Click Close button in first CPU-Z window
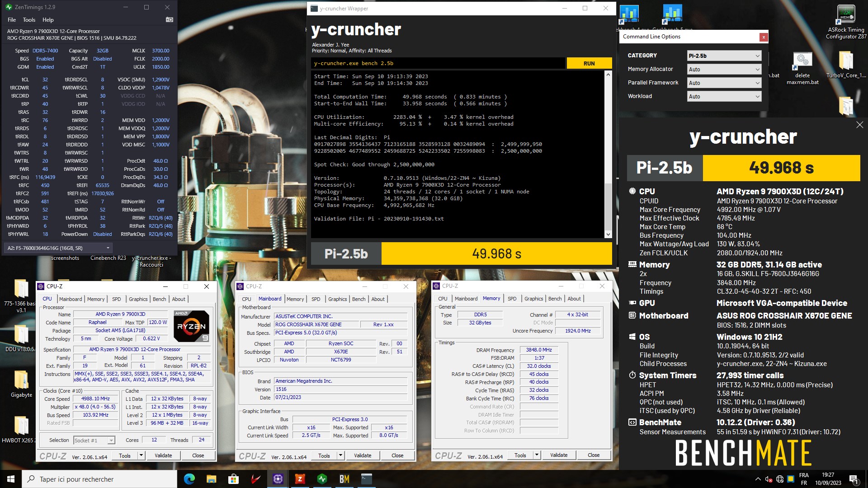Image resolution: width=868 pixels, height=488 pixels. click(x=198, y=455)
